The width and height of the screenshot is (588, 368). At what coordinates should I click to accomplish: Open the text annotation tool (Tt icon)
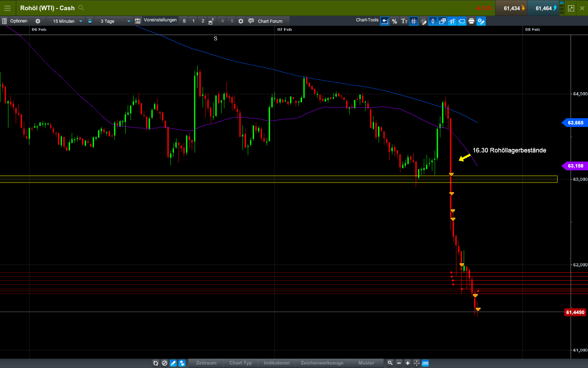tap(404, 21)
